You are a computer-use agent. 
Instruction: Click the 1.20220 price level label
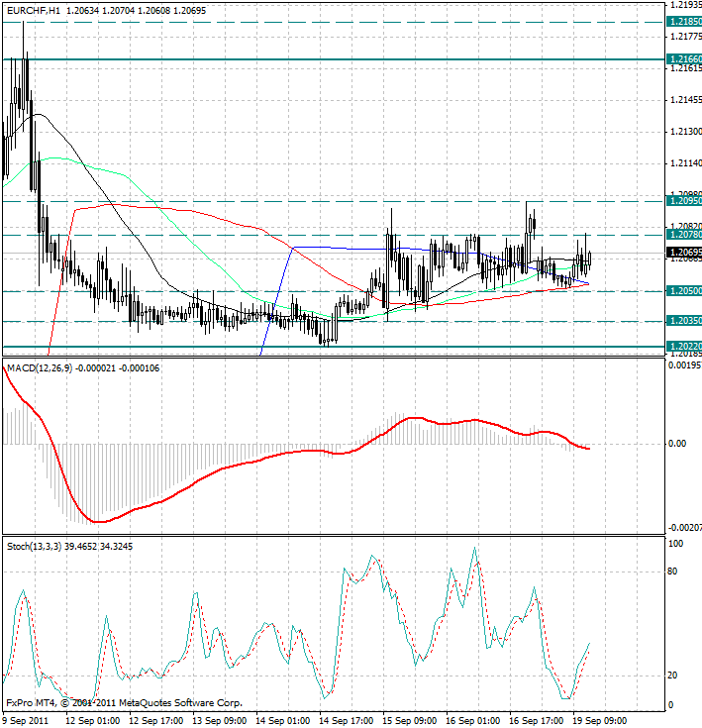pyautogui.click(x=684, y=347)
